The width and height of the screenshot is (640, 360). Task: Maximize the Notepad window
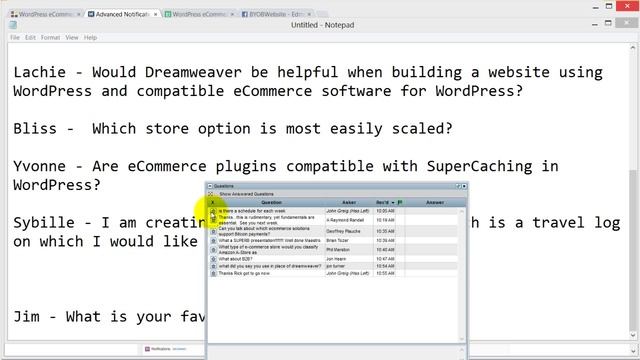tap(608, 23)
